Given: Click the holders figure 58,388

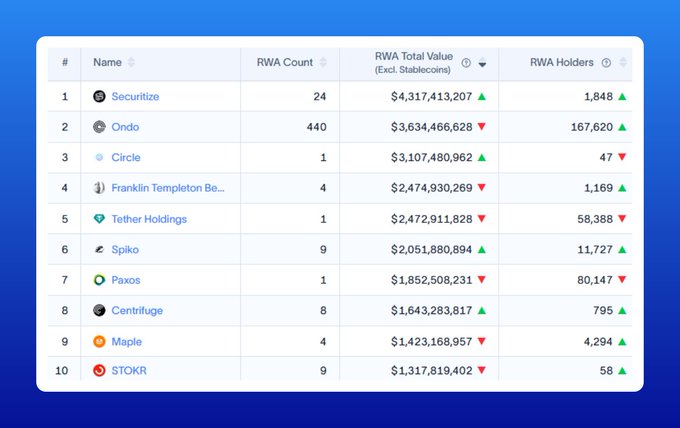Looking at the screenshot, I should [595, 219].
